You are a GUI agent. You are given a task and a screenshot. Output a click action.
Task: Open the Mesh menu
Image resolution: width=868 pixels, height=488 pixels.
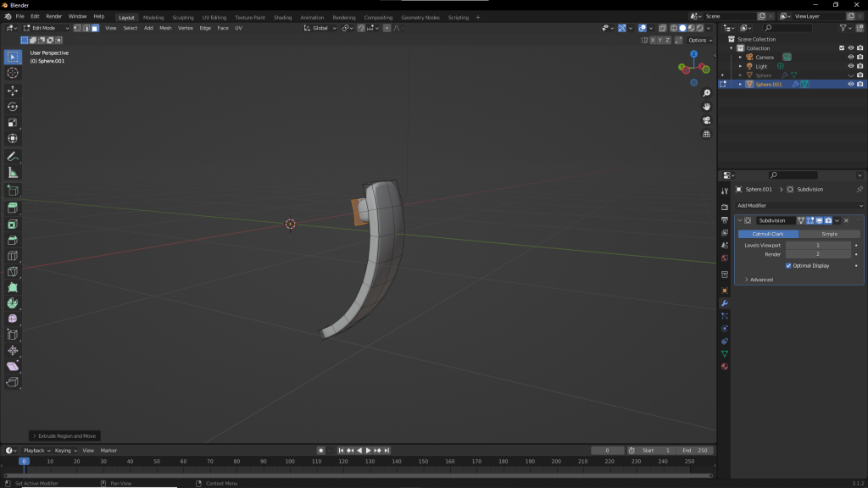pos(165,28)
